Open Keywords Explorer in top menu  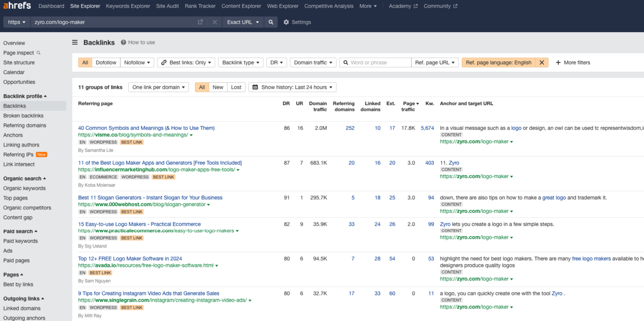click(x=128, y=6)
